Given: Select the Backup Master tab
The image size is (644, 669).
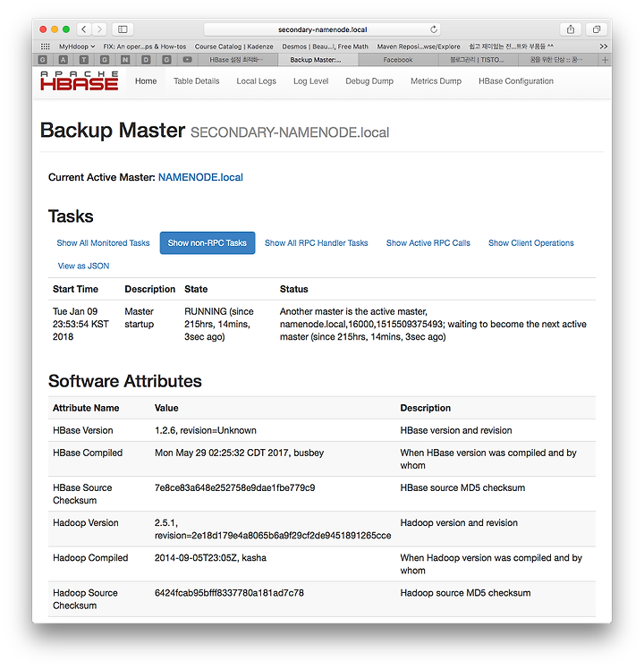Looking at the screenshot, I should [318, 60].
